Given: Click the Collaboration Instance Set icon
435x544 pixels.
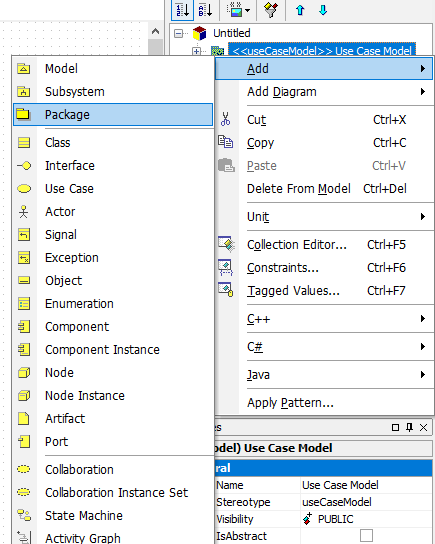Looking at the screenshot, I should tap(24, 492).
